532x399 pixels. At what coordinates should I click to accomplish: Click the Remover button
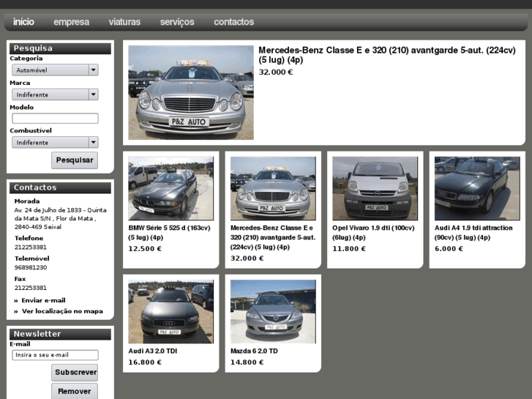(75, 391)
